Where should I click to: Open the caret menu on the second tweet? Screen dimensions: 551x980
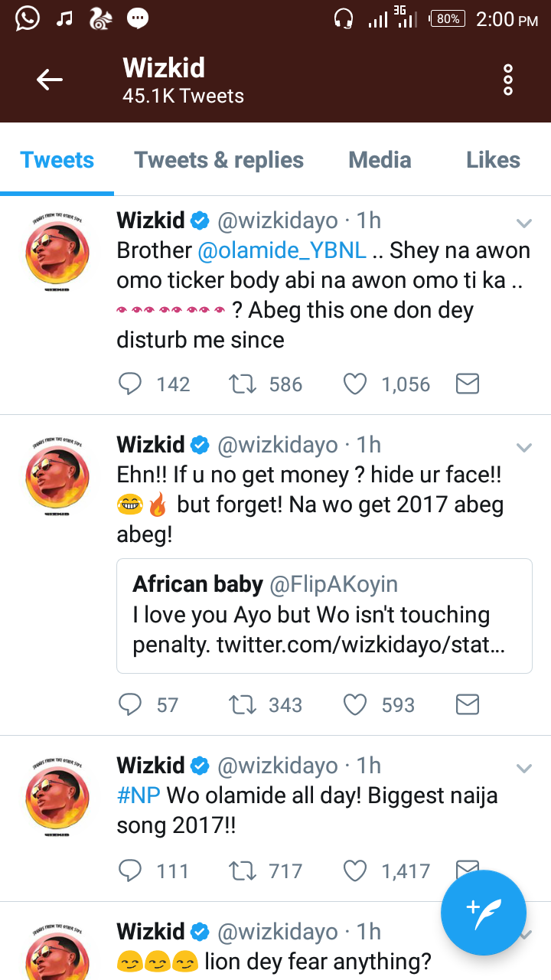click(524, 447)
